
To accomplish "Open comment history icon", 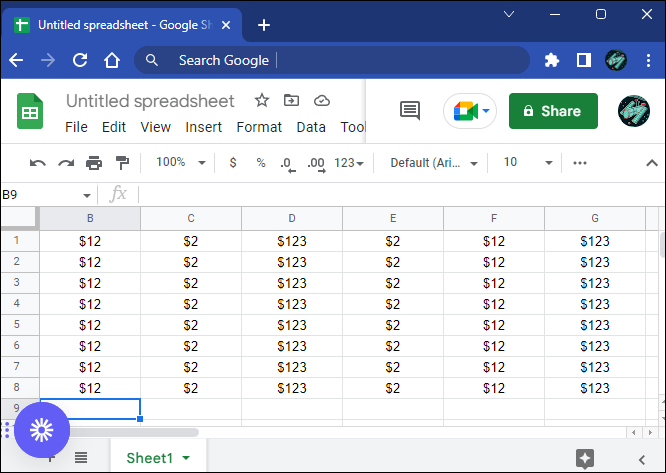I will (410, 111).
